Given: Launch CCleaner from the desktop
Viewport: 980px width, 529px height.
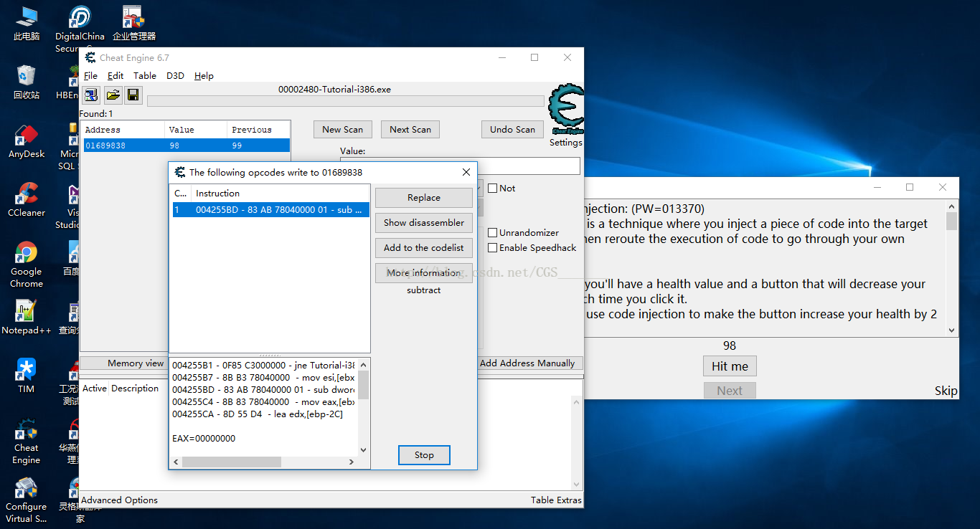Looking at the screenshot, I should [x=27, y=199].
